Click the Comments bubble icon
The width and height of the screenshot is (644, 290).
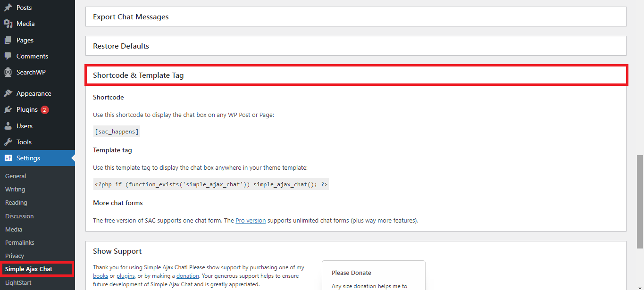8,56
